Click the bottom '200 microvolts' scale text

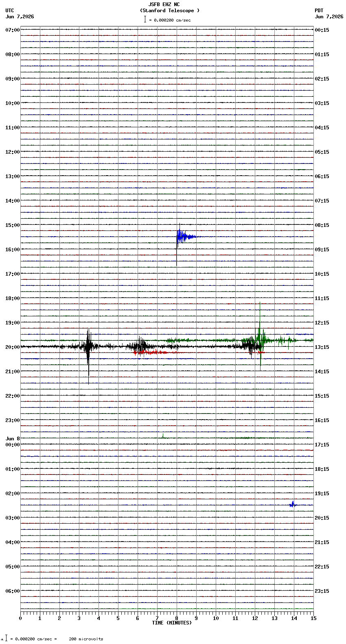(86, 639)
